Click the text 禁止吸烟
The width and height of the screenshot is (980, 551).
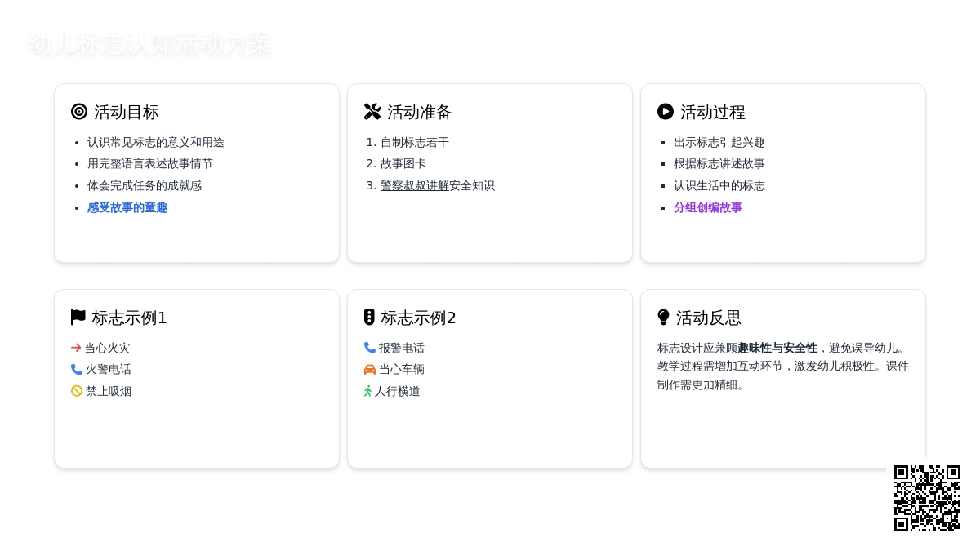(x=109, y=391)
